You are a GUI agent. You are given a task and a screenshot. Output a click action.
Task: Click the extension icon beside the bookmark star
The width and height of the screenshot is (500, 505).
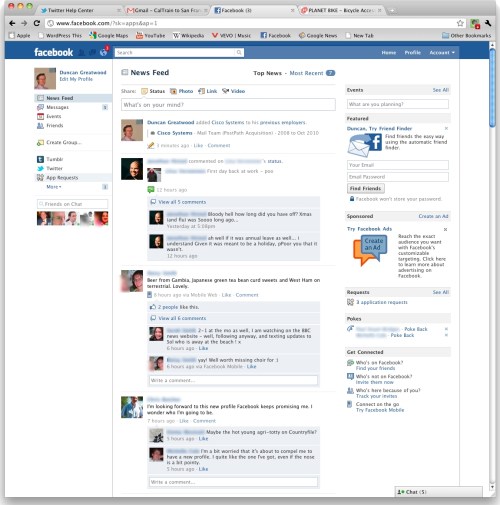(475, 23)
